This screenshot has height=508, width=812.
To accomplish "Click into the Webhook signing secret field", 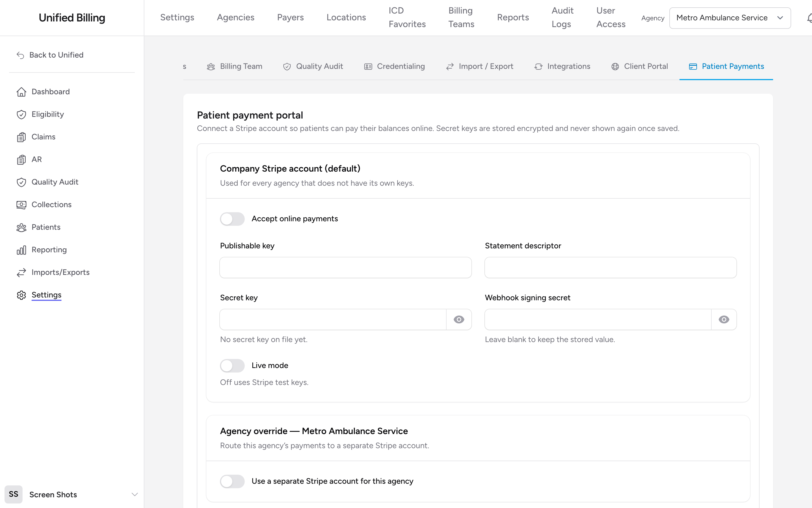I will [x=598, y=319].
